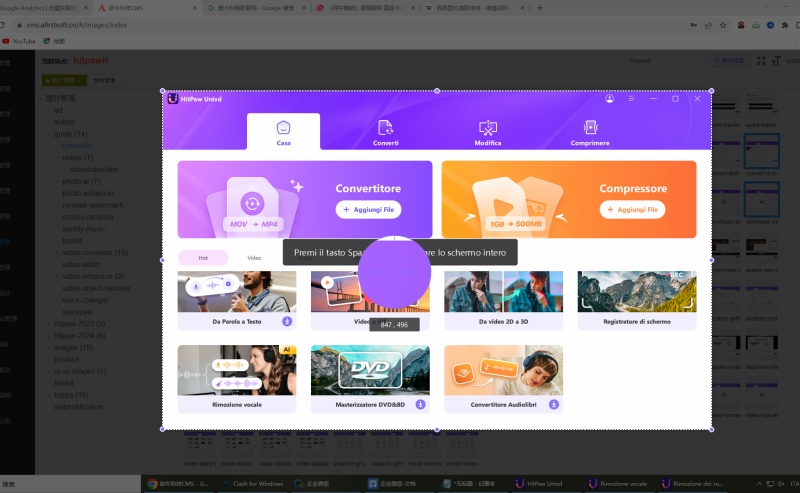Image resolution: width=800 pixels, height=493 pixels.
Task: Open the hitpawit site dropdown in CMS
Action: coord(663,61)
